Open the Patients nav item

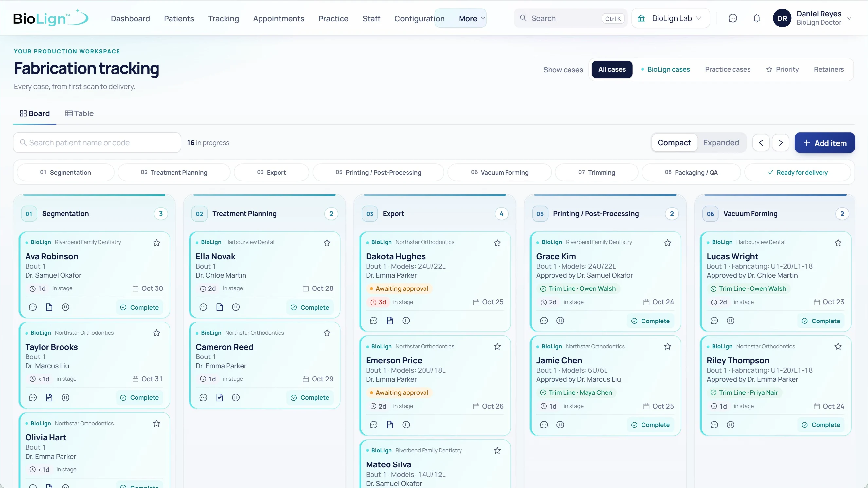pos(179,19)
